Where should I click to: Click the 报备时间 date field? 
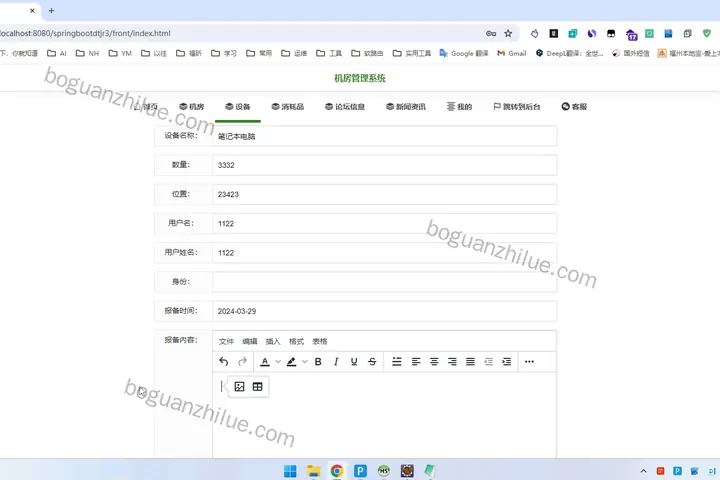point(384,311)
